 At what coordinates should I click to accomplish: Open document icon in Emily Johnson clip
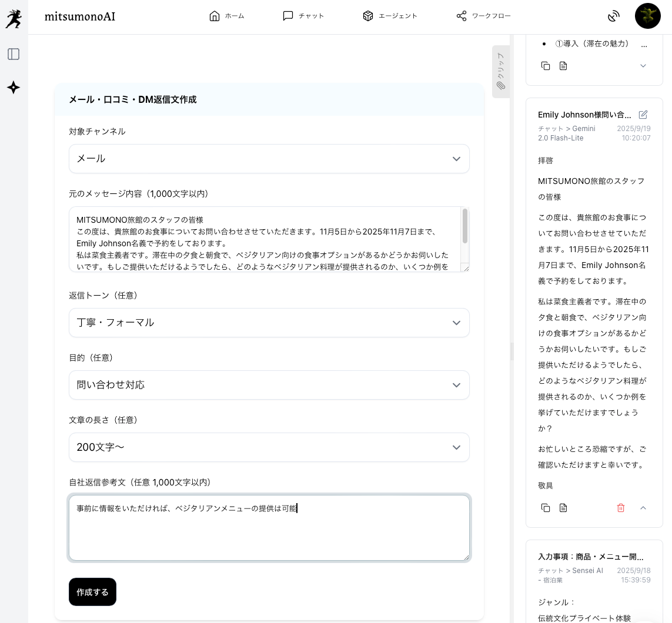(x=563, y=508)
